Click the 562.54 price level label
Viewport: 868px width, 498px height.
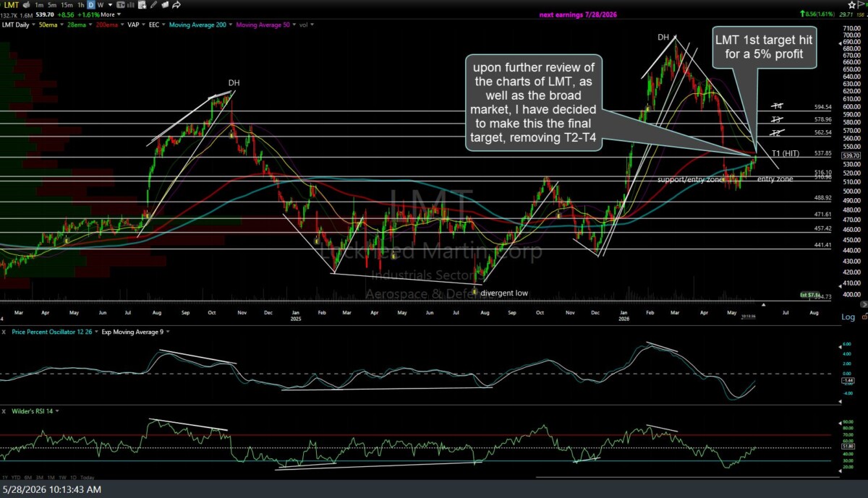pos(822,132)
